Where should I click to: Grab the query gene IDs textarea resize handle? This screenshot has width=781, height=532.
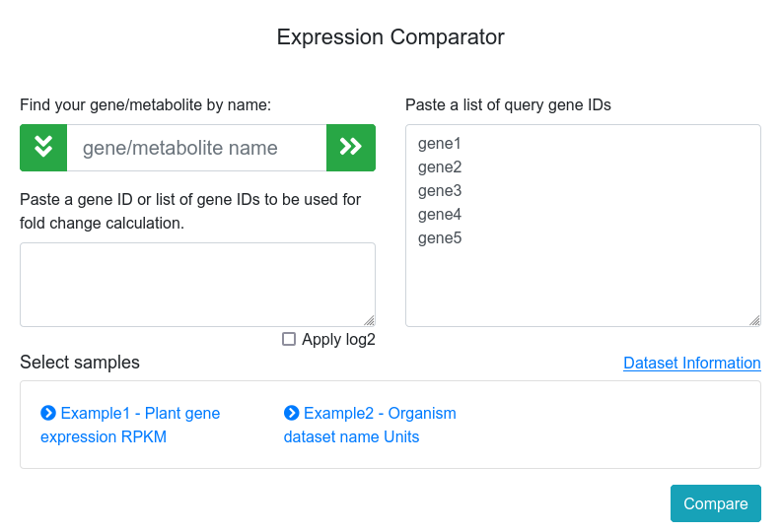(x=754, y=320)
